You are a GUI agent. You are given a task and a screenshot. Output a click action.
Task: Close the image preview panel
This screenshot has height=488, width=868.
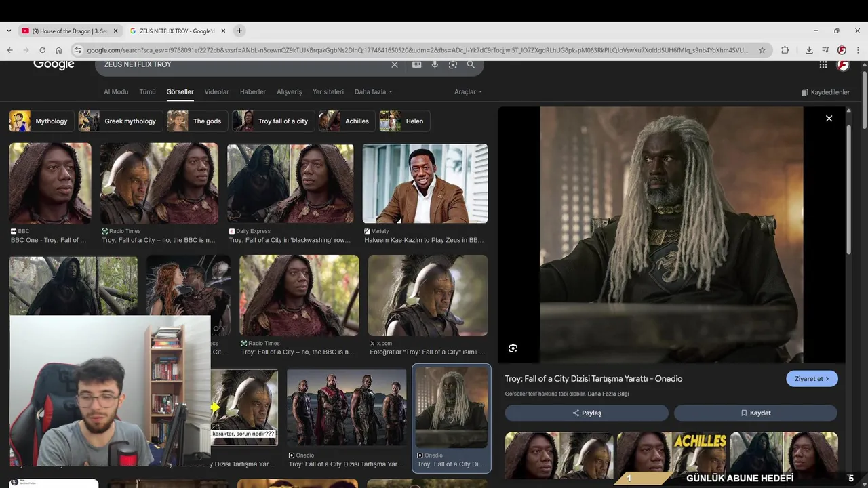pos(829,119)
